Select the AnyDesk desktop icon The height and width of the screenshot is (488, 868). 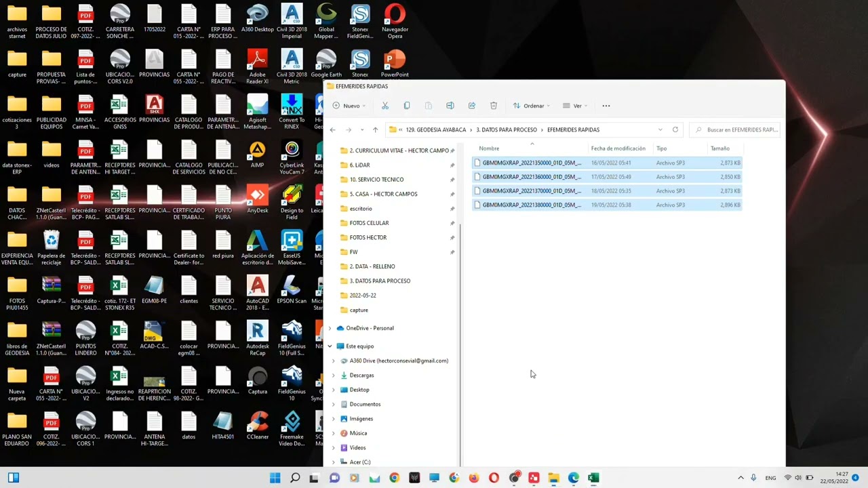tap(257, 200)
